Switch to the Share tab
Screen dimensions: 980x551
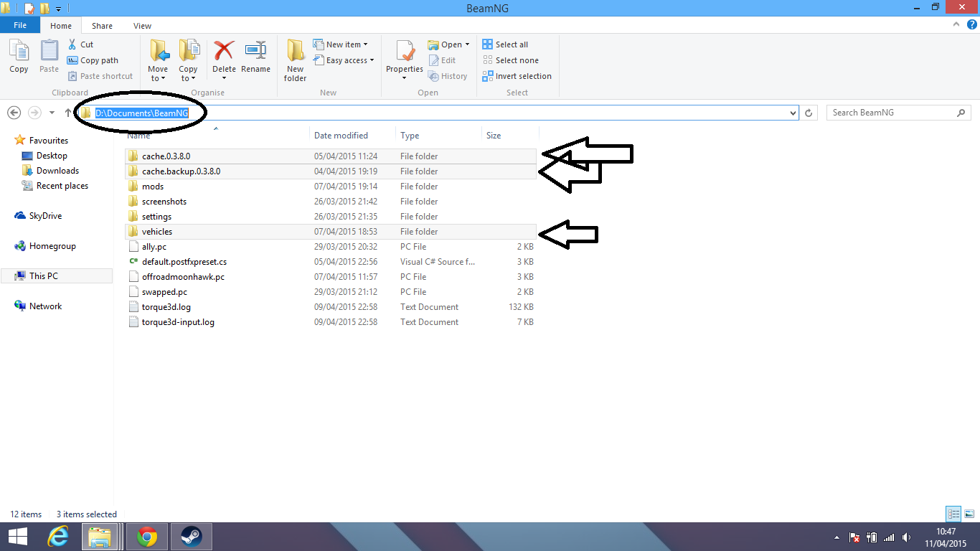point(102,26)
